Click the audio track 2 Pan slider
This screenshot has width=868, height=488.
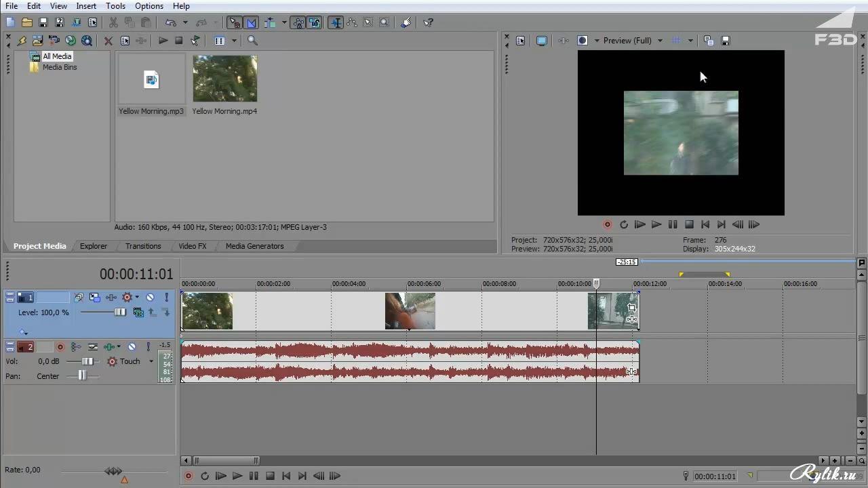82,375
